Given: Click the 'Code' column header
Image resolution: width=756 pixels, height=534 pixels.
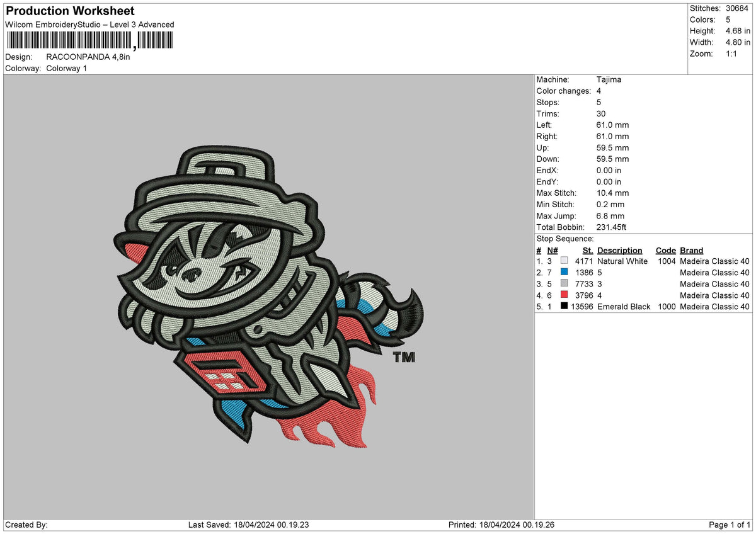Looking at the screenshot, I should click(665, 250).
